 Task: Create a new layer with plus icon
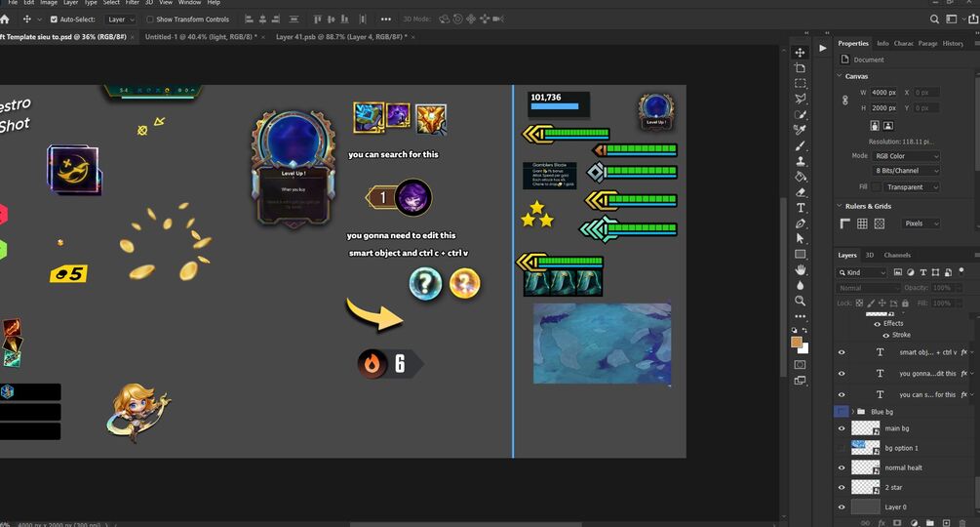pyautogui.click(x=946, y=523)
